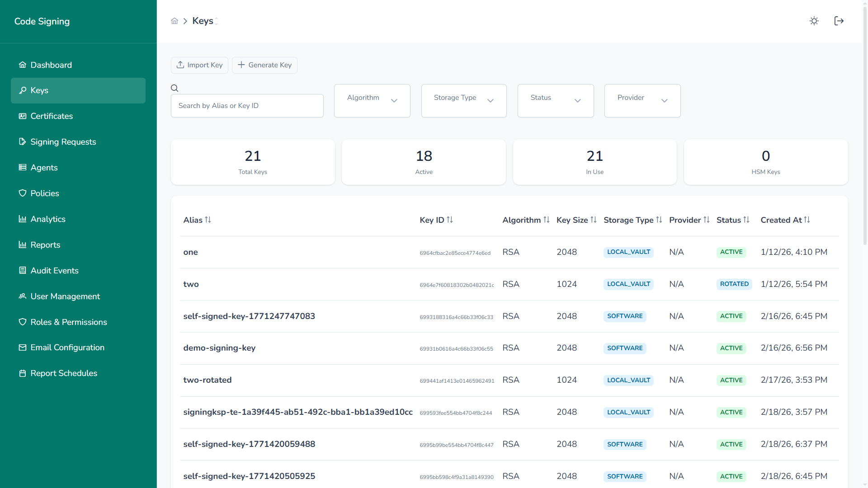Click the home breadcrumb icon
Viewport: 868px width, 488px height.
[175, 21]
